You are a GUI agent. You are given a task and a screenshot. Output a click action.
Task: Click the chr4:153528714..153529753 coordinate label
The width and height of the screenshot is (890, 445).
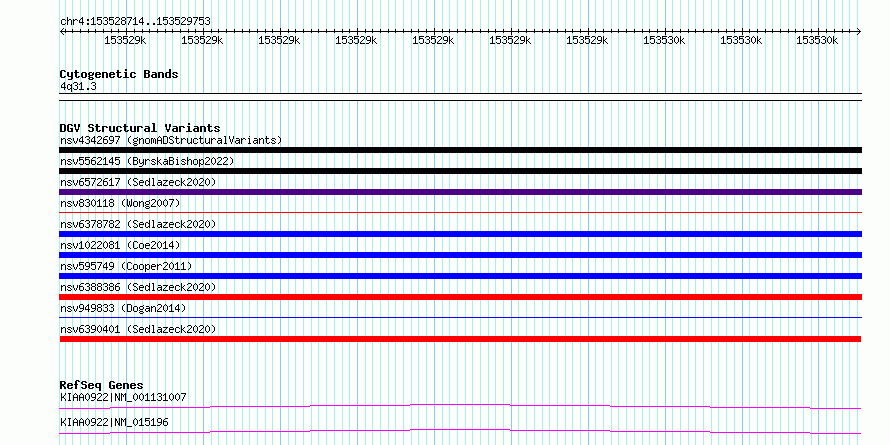click(135, 22)
